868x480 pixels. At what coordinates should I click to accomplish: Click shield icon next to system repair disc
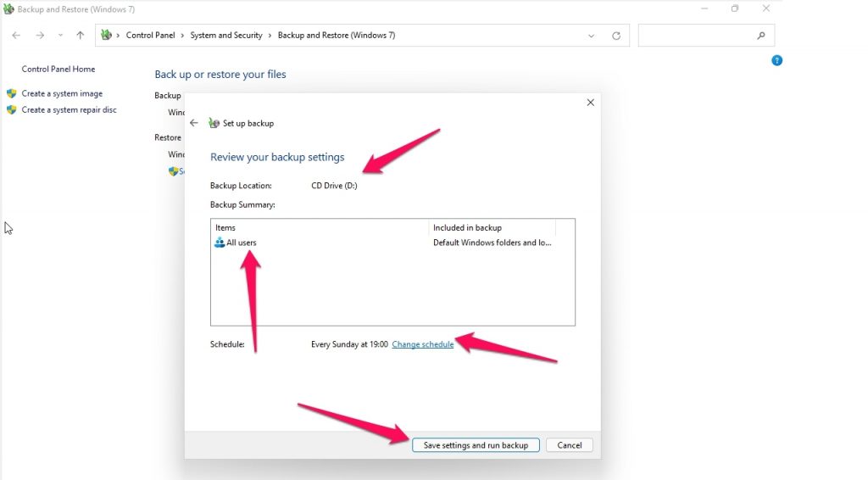point(12,109)
